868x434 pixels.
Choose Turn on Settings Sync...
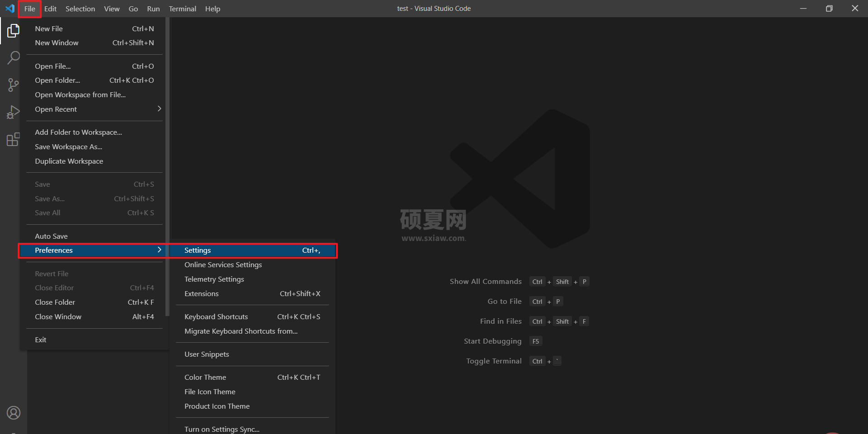pos(252,429)
